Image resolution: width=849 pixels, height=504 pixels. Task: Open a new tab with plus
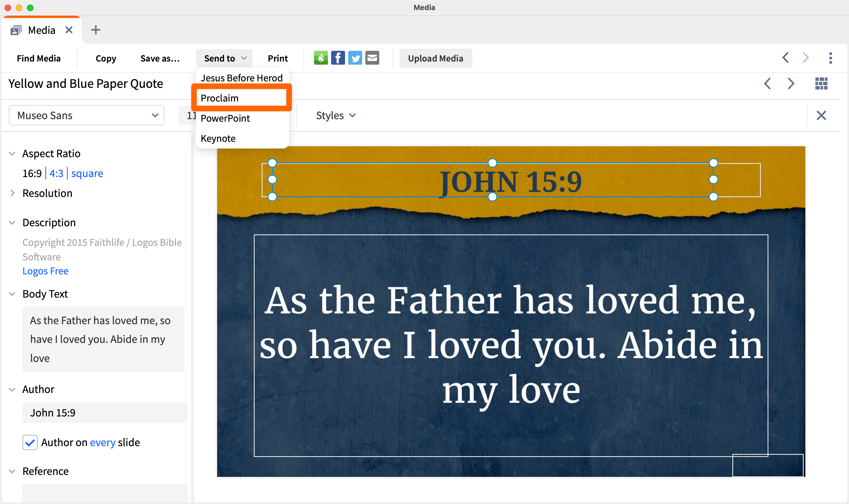[x=96, y=30]
